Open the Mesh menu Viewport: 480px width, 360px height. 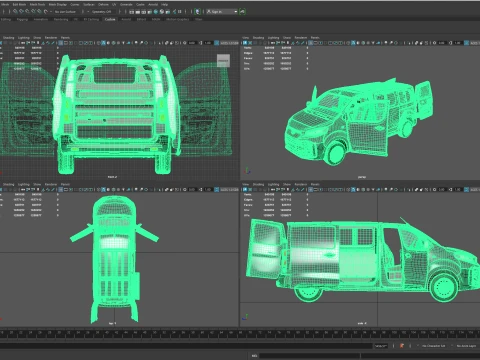click(5, 4)
